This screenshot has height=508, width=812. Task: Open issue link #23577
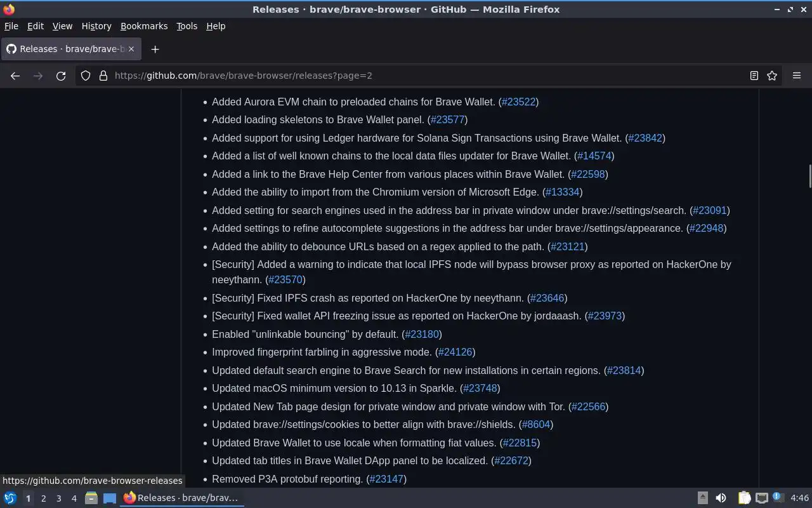click(447, 119)
